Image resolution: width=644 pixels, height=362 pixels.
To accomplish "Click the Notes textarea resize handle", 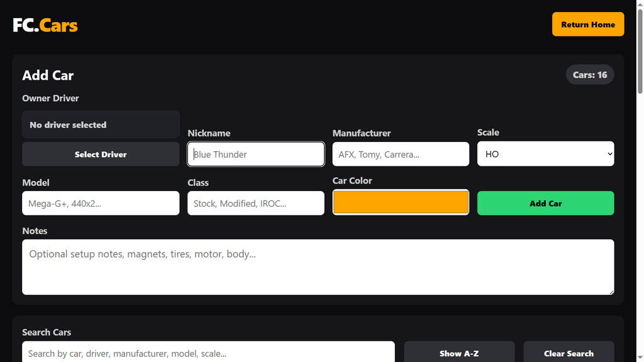I will click(x=611, y=292).
